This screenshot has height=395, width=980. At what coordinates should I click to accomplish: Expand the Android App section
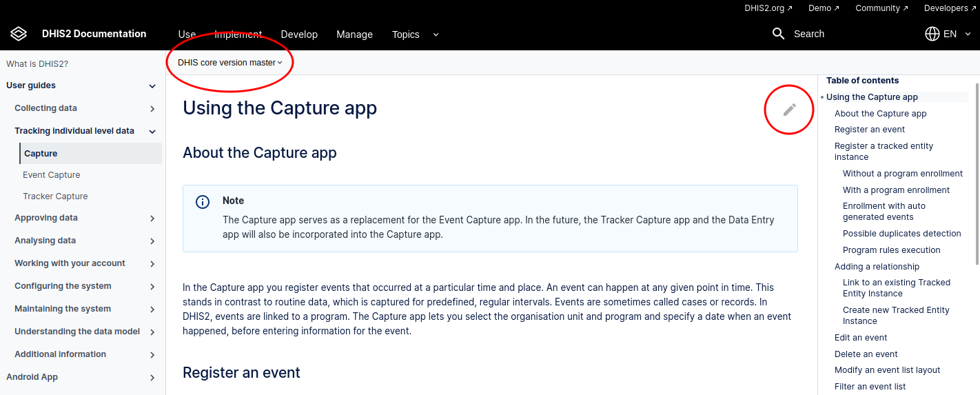point(152,378)
